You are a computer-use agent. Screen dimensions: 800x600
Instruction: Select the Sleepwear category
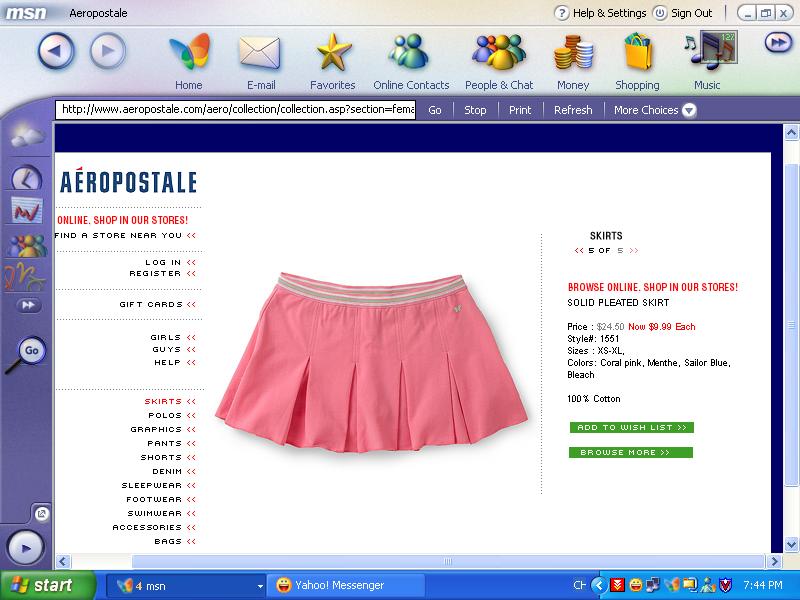tap(159, 485)
